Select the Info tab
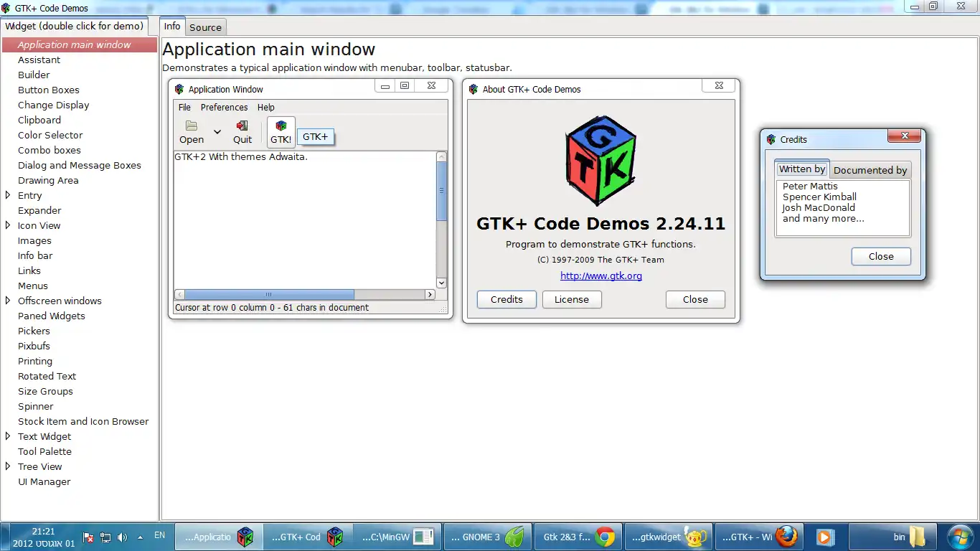This screenshot has height=551, width=980. coord(172,26)
